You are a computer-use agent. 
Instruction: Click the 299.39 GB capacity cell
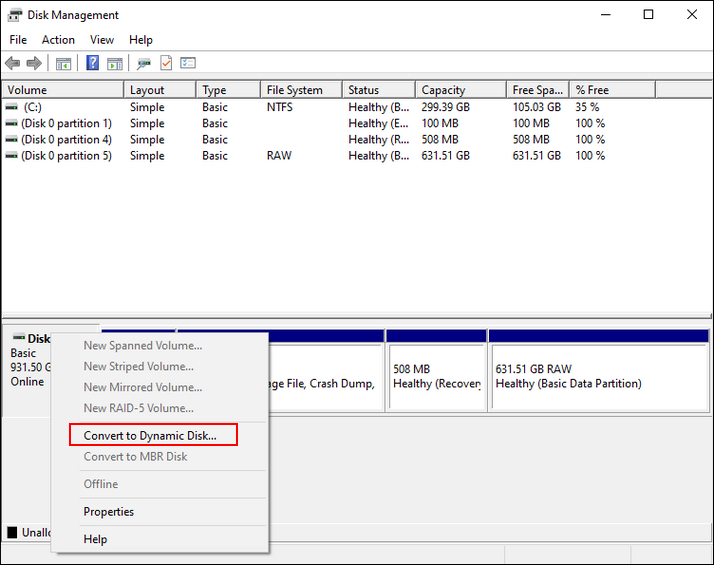(445, 107)
